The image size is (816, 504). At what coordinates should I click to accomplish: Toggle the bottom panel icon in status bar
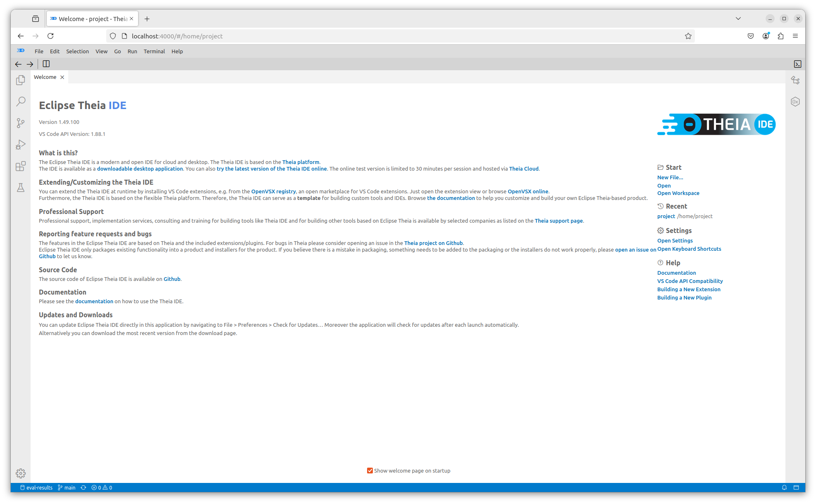point(796,487)
